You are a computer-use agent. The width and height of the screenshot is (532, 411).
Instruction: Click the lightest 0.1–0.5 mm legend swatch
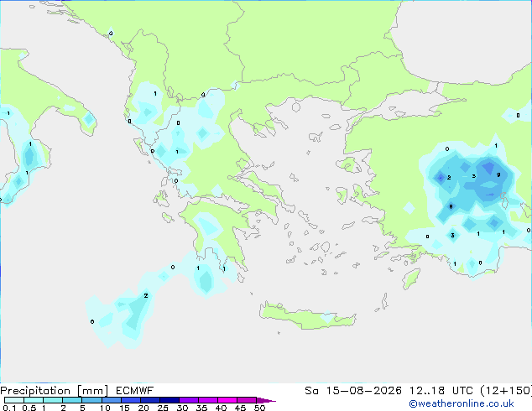(14, 400)
